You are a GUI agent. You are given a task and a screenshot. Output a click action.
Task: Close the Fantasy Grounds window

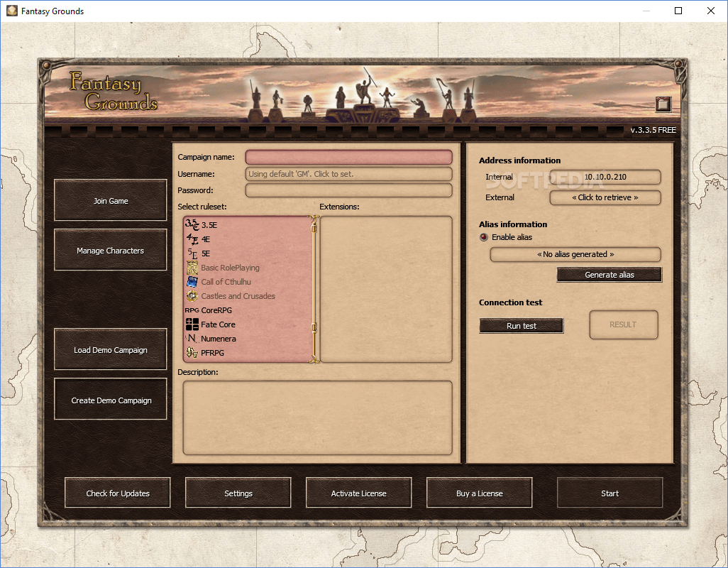710,11
